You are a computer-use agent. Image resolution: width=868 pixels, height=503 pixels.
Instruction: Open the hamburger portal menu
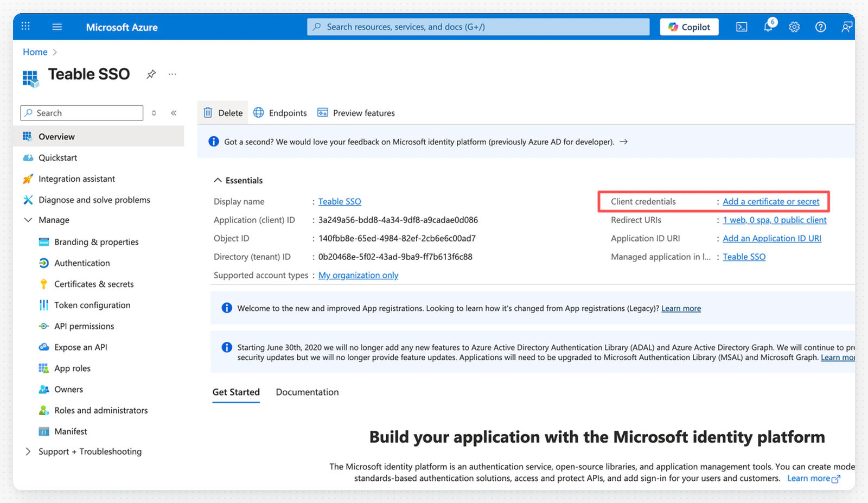(57, 27)
